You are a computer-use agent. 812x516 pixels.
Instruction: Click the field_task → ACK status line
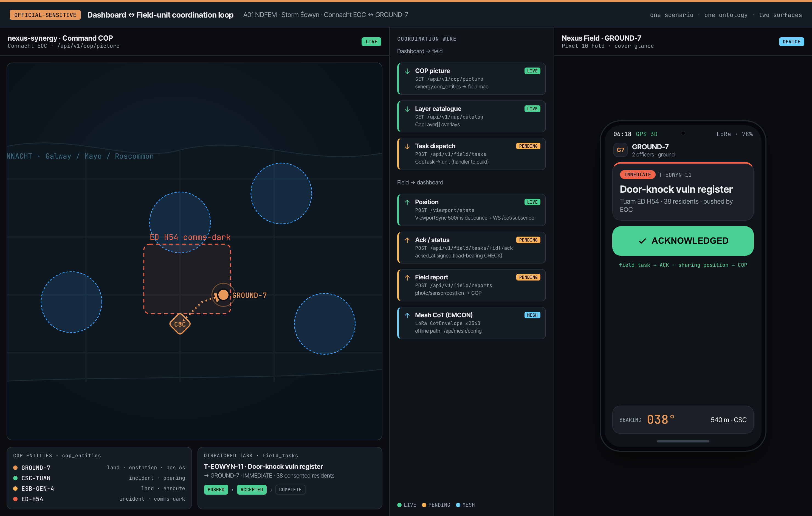pyautogui.click(x=683, y=265)
